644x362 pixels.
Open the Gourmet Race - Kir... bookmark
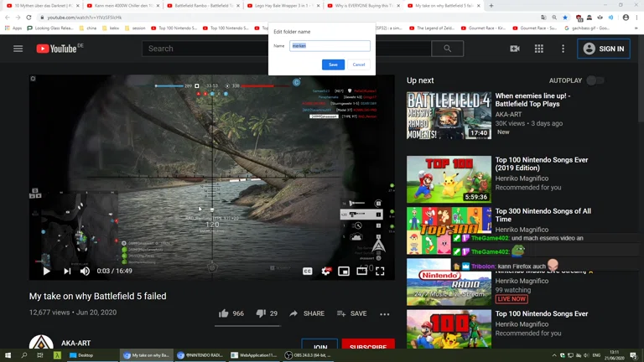484,28
